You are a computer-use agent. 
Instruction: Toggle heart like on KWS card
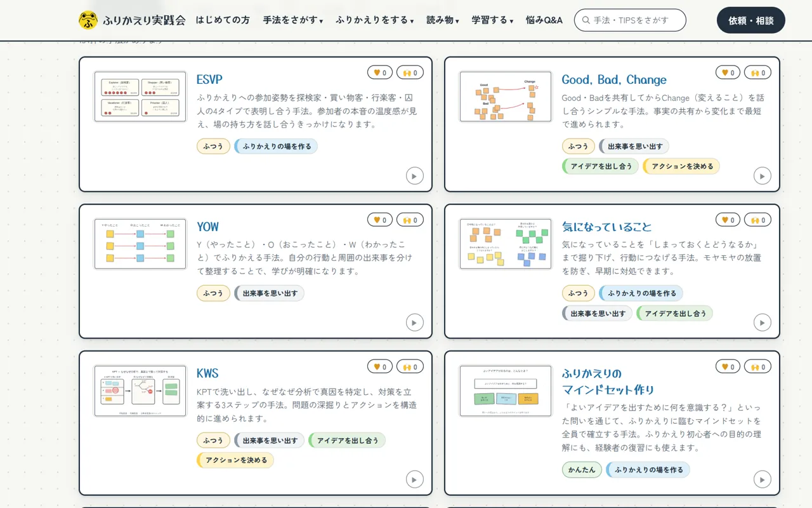point(380,366)
